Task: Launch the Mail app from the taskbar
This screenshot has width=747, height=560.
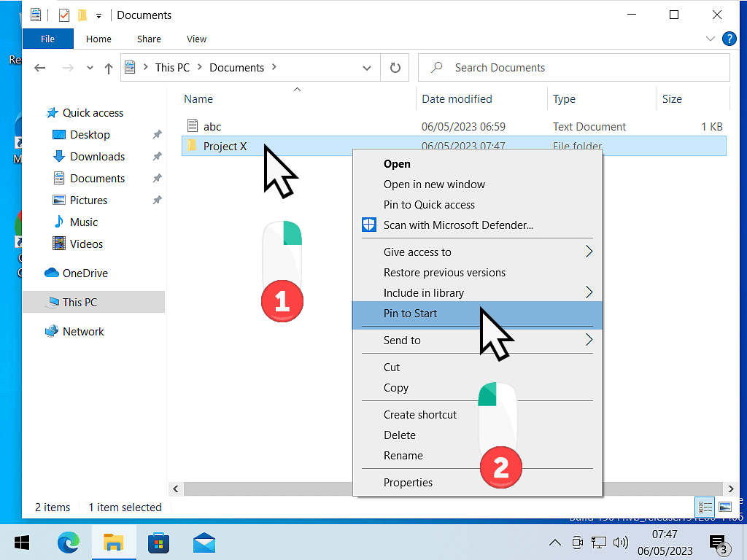Action: tap(204, 542)
